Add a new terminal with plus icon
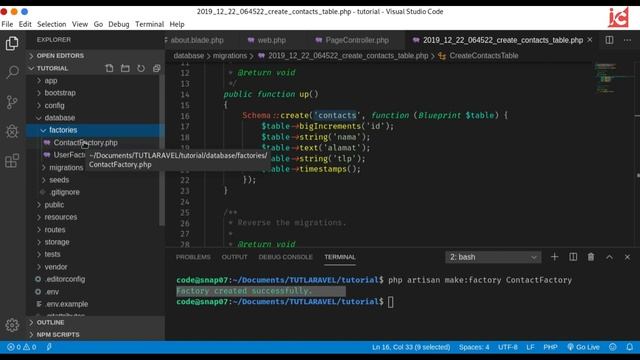Screen dimensions: 640x360 tap(554, 257)
